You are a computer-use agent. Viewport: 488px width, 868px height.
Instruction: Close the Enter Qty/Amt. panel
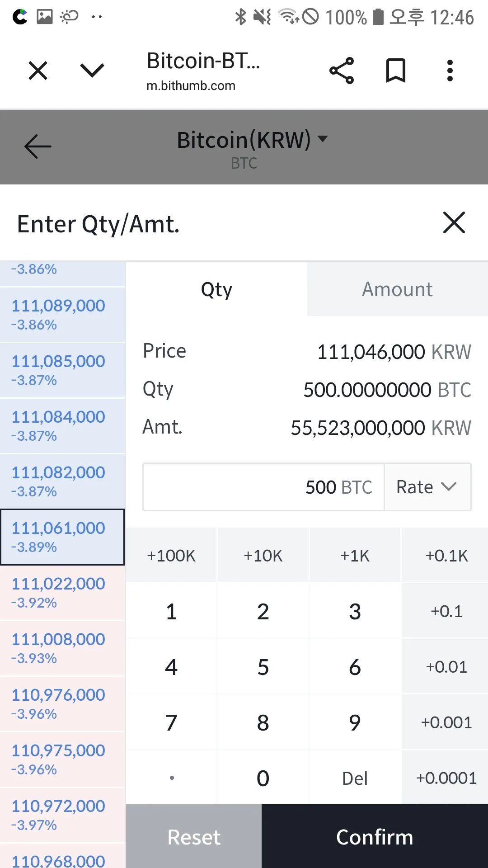coord(454,222)
